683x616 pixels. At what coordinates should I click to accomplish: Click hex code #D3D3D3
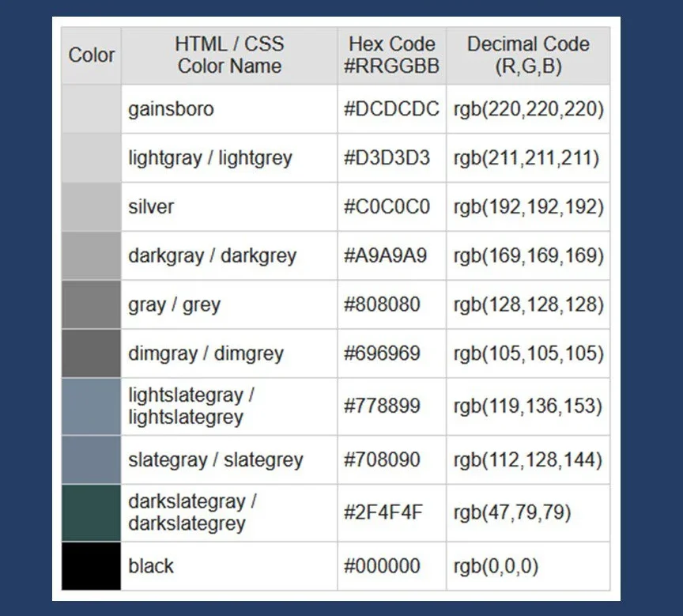387,157
